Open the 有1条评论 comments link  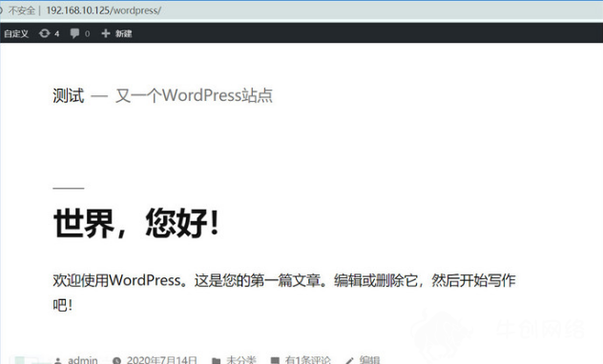pos(307,360)
